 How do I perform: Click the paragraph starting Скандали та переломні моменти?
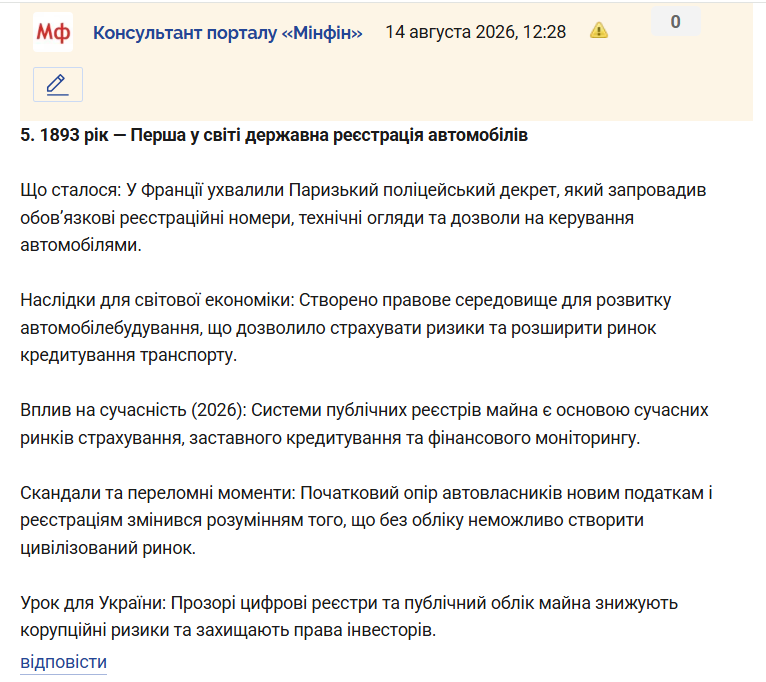(x=366, y=520)
